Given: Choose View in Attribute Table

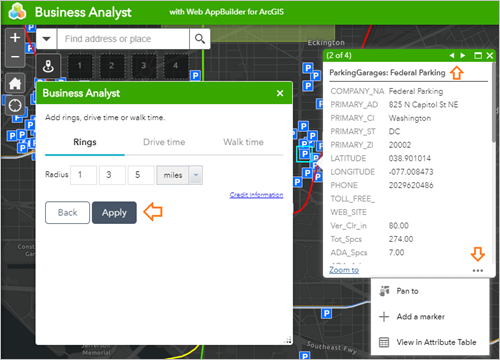Looking at the screenshot, I should coord(430,342).
